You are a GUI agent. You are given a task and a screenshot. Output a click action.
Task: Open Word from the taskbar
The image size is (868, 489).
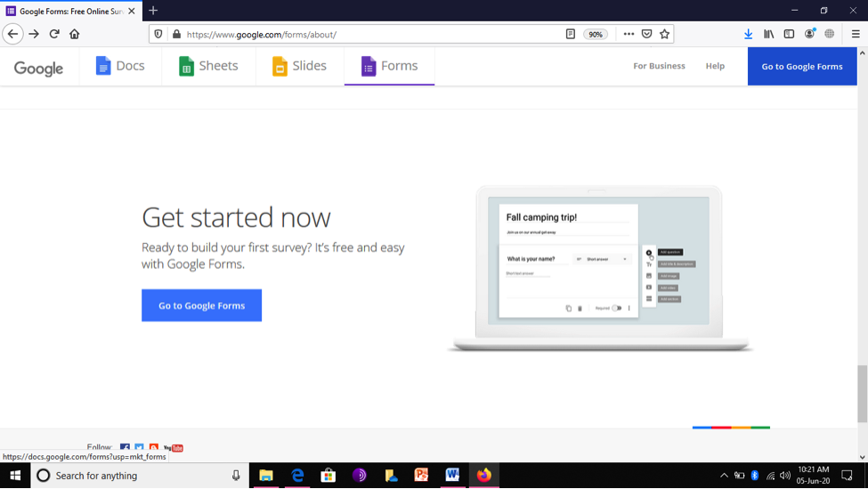coord(452,476)
